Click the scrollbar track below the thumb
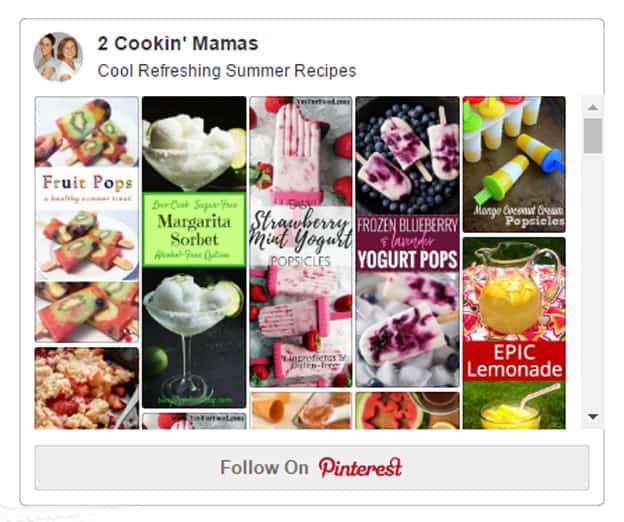624x522 pixels. pos(593,280)
